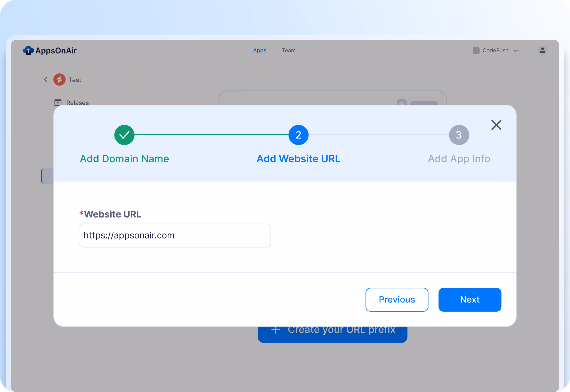Screen dimensions: 570x392
Task: Click the Add Domain Name step label
Action: [x=124, y=159]
